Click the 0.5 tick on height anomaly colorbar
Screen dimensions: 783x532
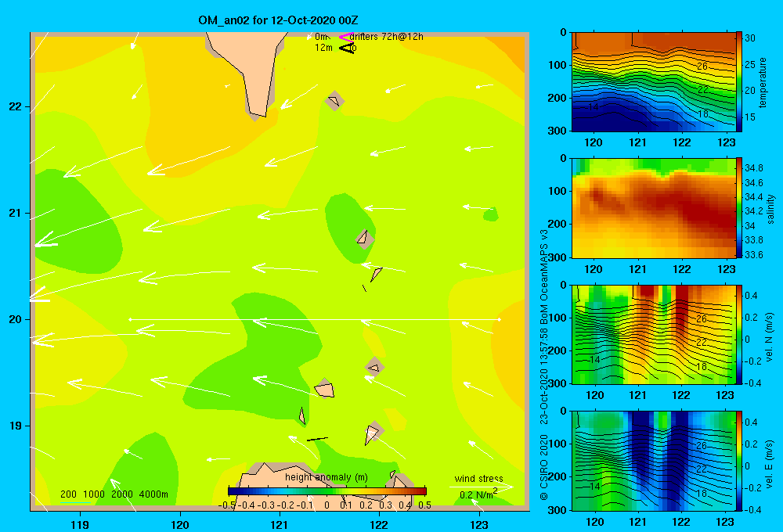[425, 505]
